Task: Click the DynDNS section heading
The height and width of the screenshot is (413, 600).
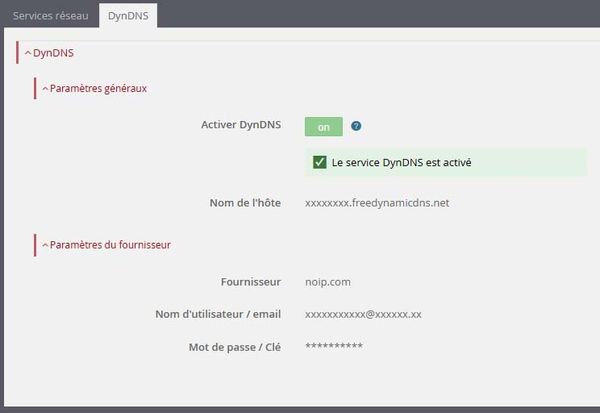Action: click(x=53, y=53)
